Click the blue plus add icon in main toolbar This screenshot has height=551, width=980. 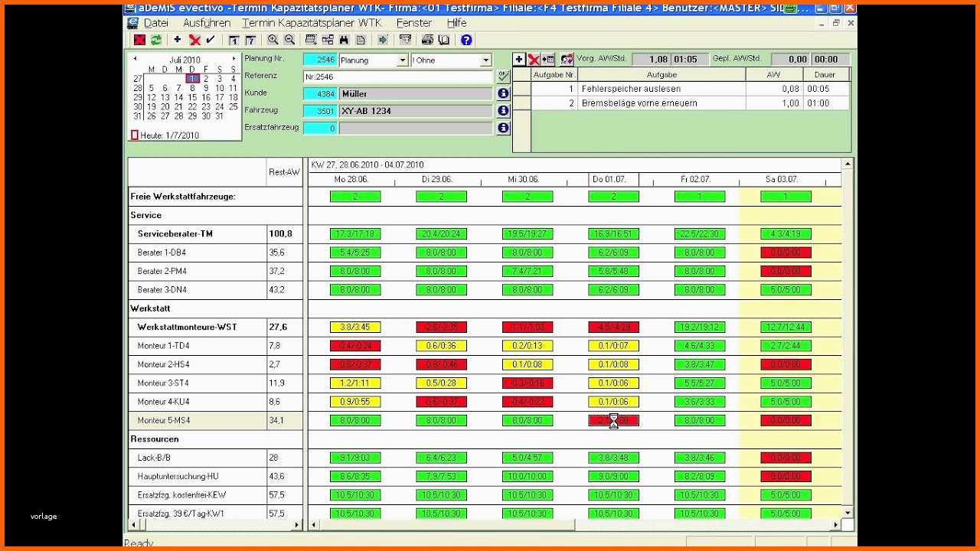(178, 40)
